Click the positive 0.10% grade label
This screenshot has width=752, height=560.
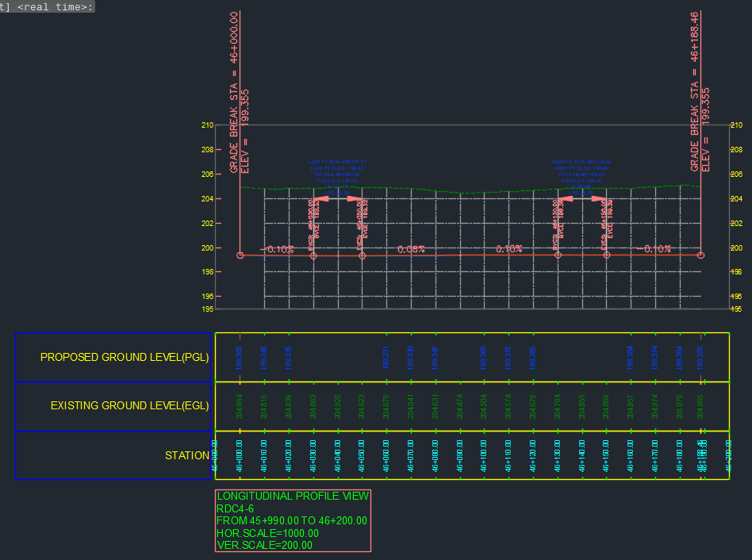click(508, 249)
